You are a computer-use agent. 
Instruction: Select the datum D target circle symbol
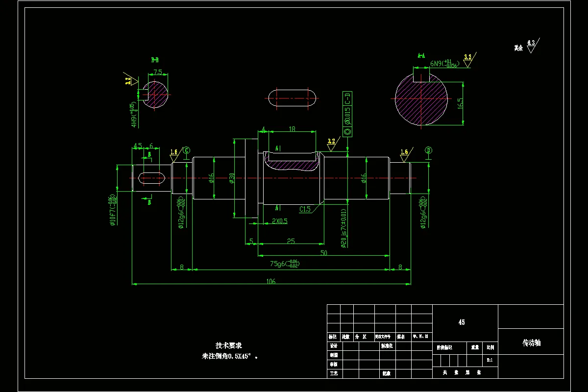tap(428, 151)
